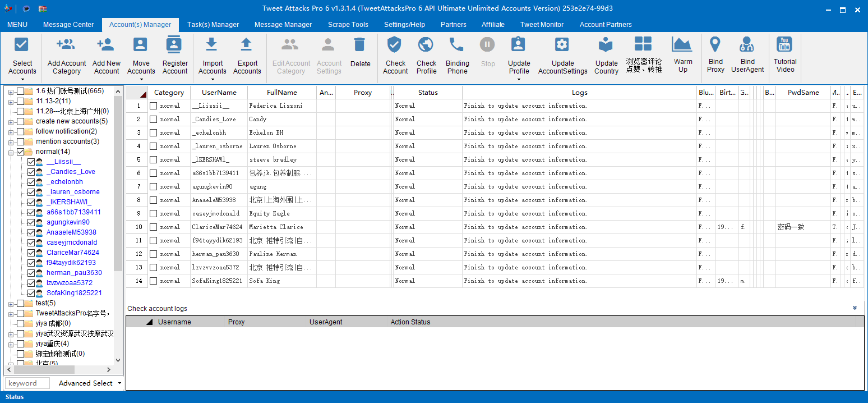Screen dimensions: 868x403
Task: Click the Action Status log column header
Action: point(410,322)
